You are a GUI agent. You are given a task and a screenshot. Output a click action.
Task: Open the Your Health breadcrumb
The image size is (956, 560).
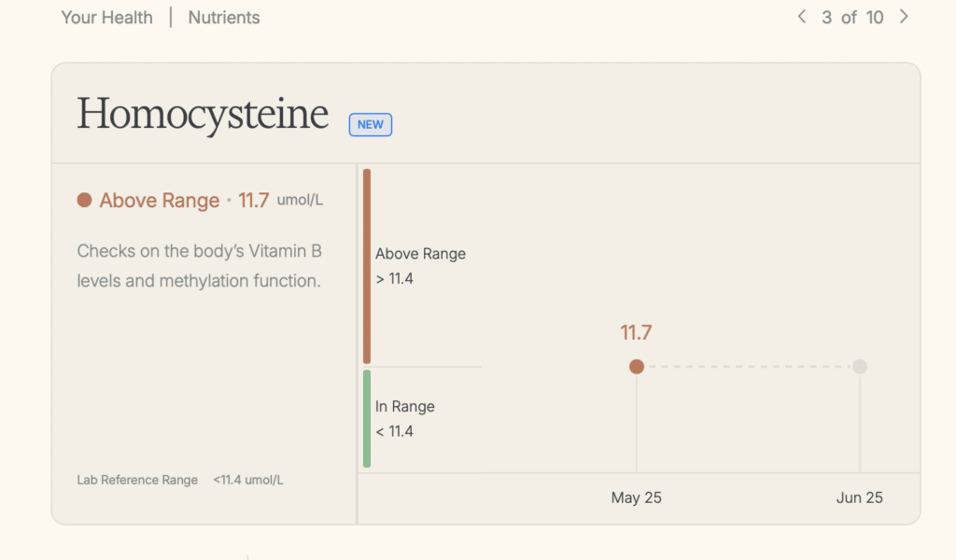click(106, 18)
